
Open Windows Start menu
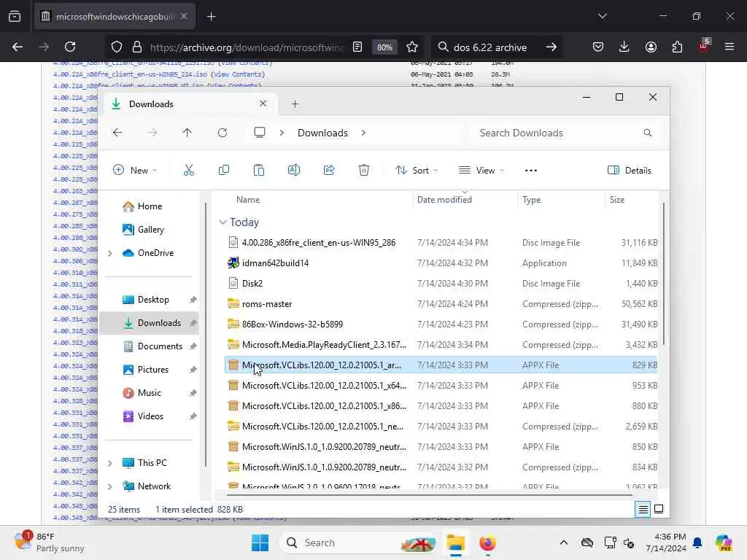point(260,542)
